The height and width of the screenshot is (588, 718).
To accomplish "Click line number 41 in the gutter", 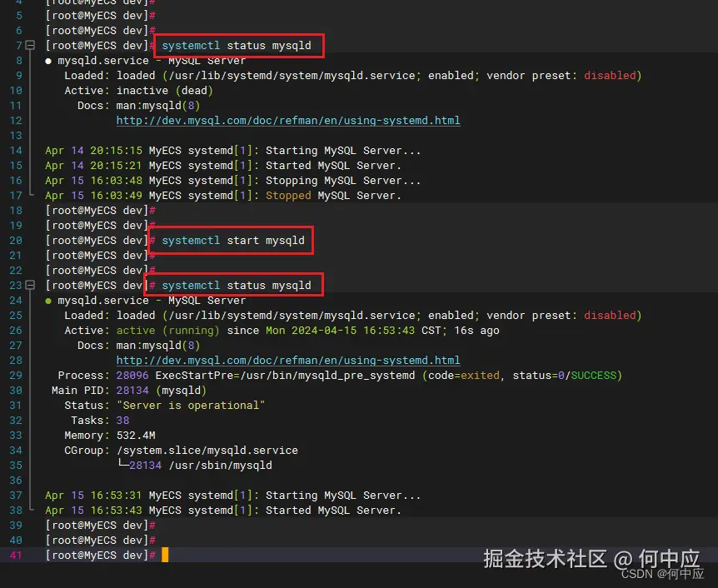I will (16, 556).
